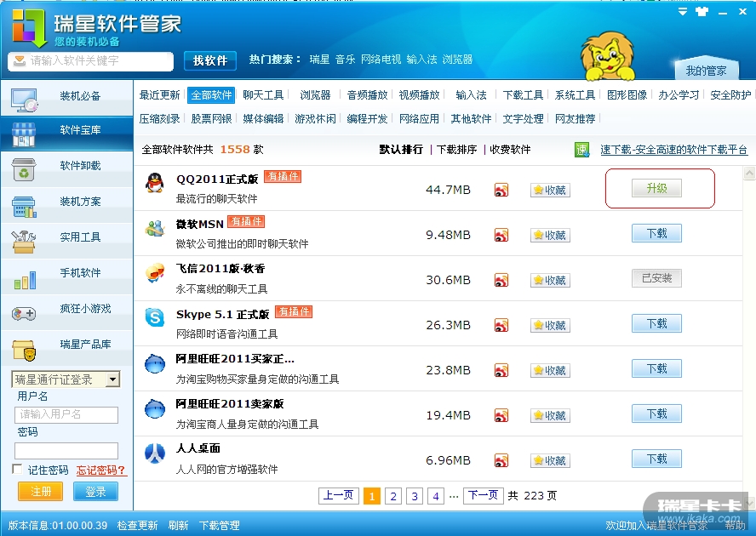
Task: Share QQ2011 via Weibo icon
Action: 501,190
